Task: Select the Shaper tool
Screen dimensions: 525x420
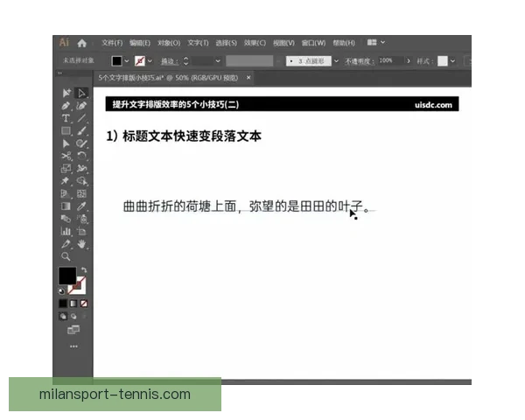Action: (81, 143)
